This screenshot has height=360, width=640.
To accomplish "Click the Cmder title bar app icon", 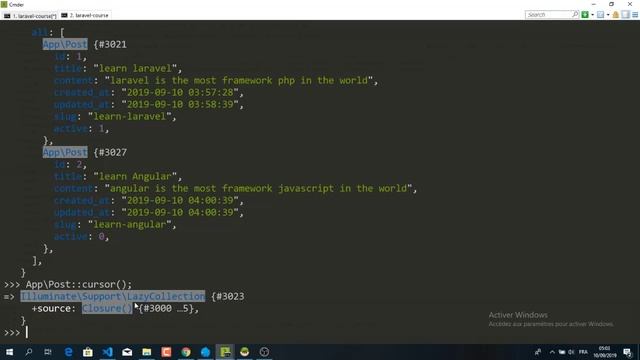I will point(4,4).
